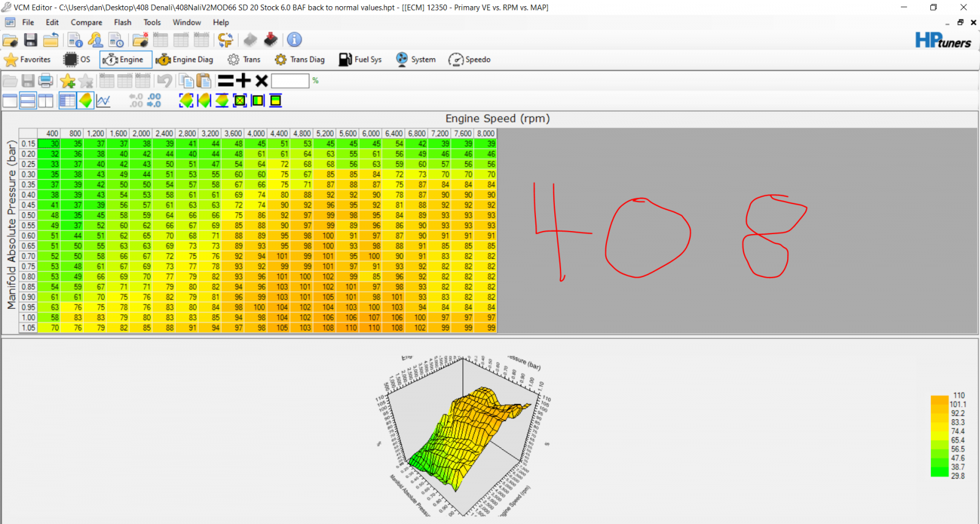
Task: Restore the inner document window
Action: (x=960, y=23)
